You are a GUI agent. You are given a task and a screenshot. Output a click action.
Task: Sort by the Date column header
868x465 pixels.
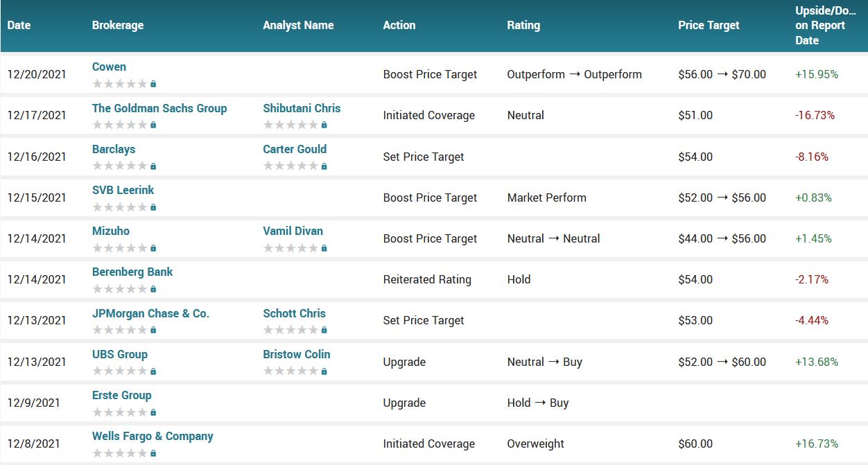coord(19,25)
